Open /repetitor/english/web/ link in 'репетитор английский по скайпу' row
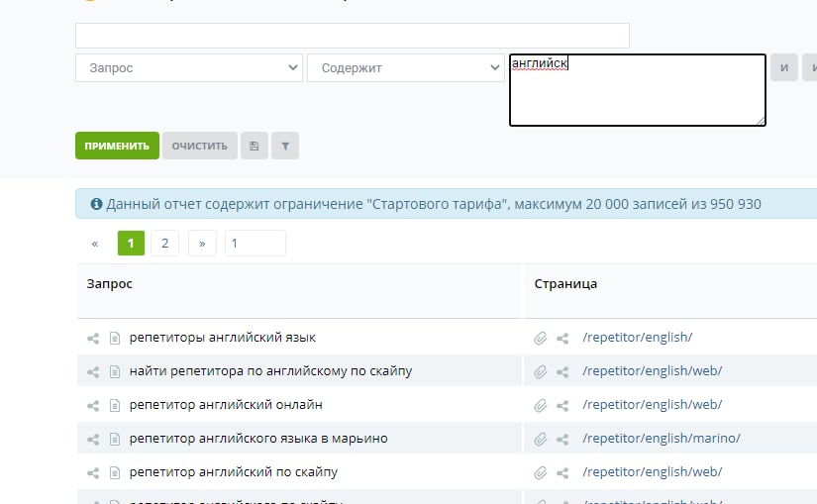This screenshot has height=504, width=817. tap(653, 471)
